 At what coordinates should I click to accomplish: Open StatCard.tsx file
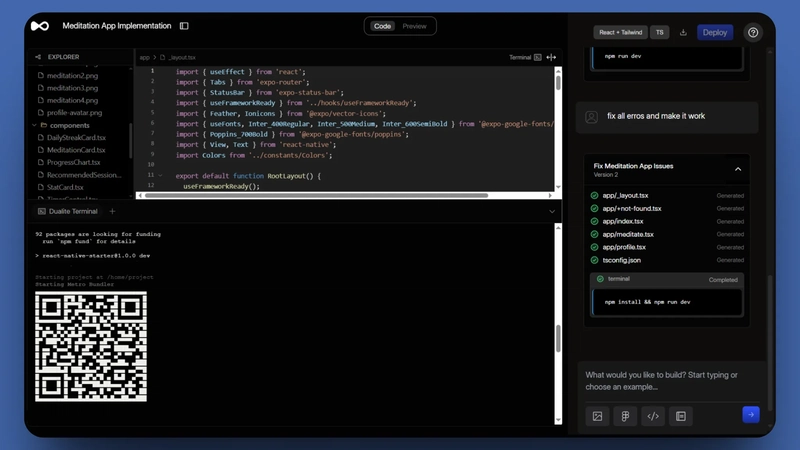click(65, 187)
